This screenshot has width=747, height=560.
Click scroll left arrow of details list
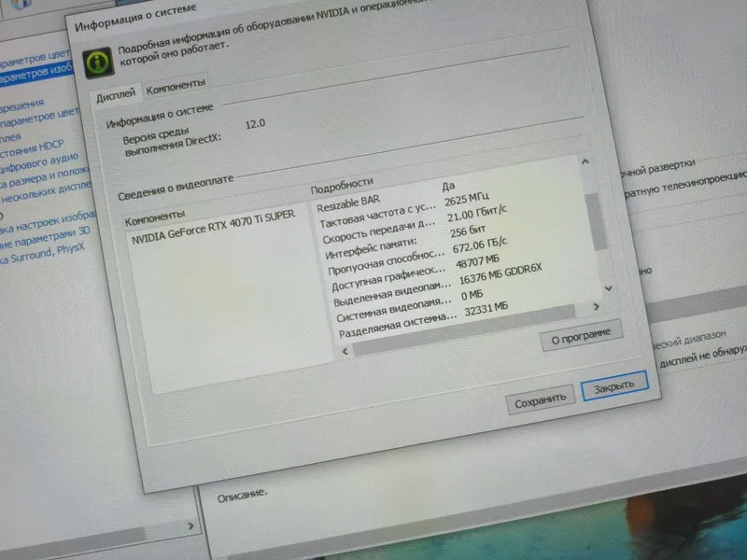[345, 351]
